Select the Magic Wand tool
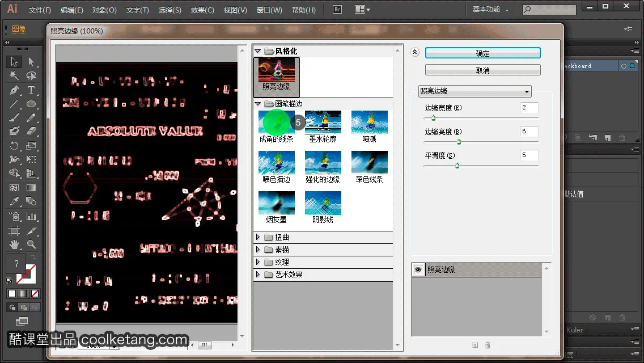The width and height of the screenshot is (644, 363). [14, 75]
